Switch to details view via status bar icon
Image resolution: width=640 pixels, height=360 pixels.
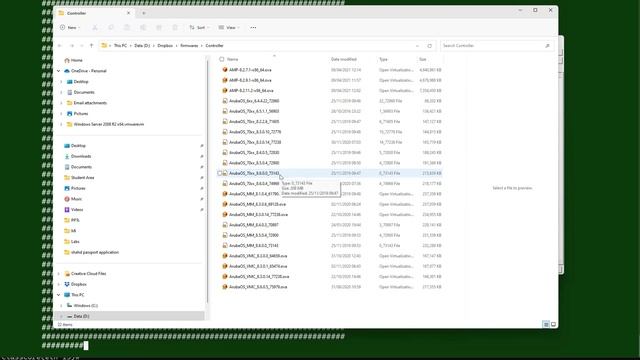pos(546,324)
